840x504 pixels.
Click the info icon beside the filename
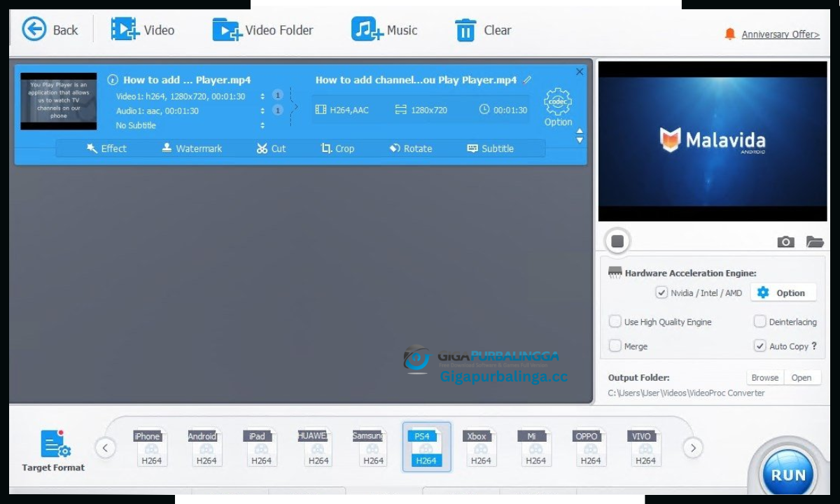coord(113,80)
